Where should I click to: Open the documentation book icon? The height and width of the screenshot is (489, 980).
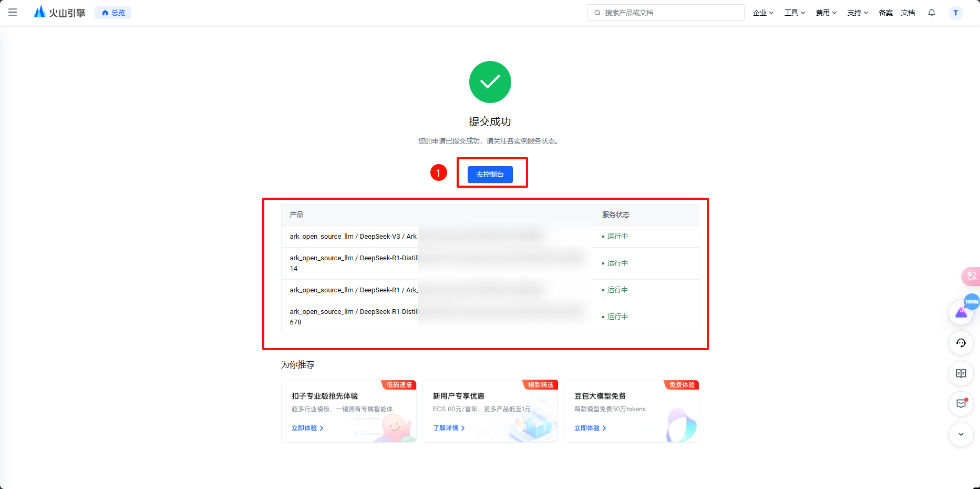[x=961, y=373]
